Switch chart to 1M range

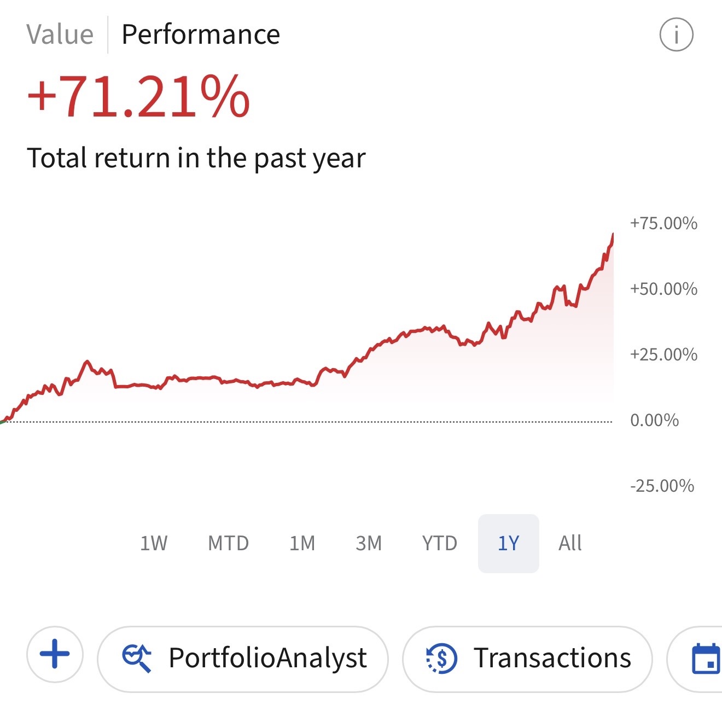coord(302,543)
